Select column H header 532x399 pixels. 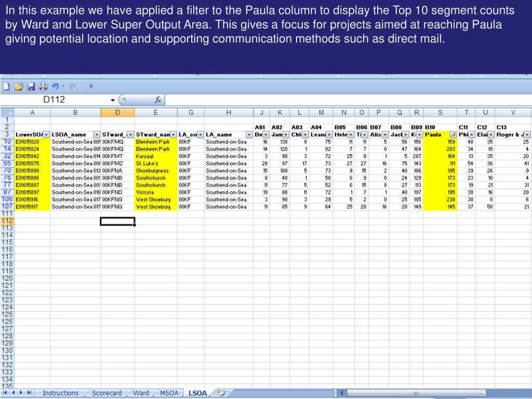click(229, 112)
